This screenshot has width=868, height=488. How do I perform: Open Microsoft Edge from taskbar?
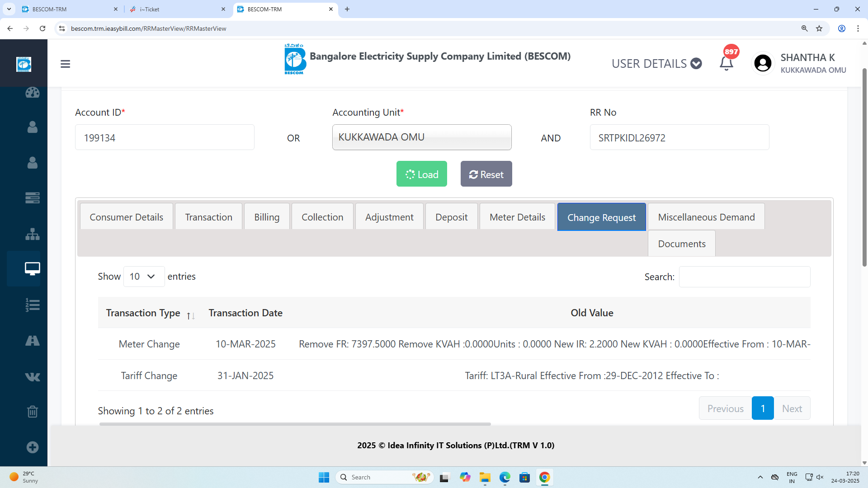pyautogui.click(x=505, y=477)
